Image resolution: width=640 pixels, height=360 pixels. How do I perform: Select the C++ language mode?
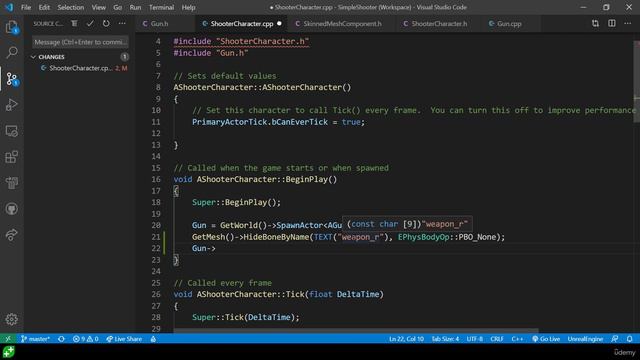pyautogui.click(x=517, y=339)
